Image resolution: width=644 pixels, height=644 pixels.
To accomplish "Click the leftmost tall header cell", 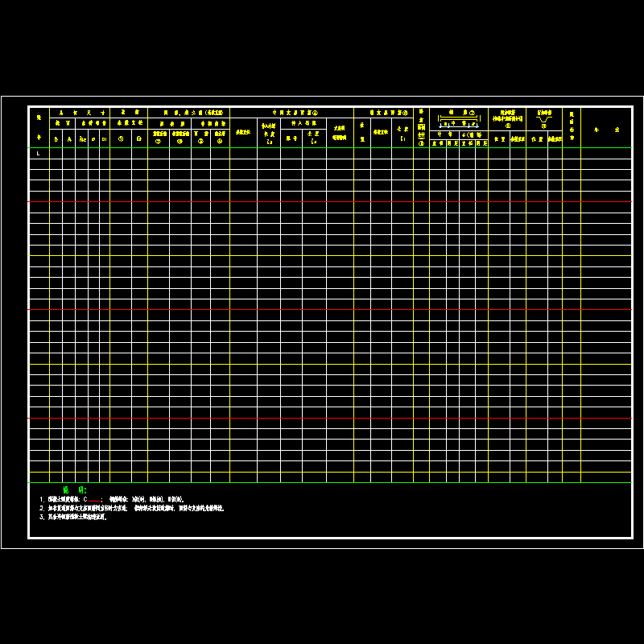I will (39, 126).
